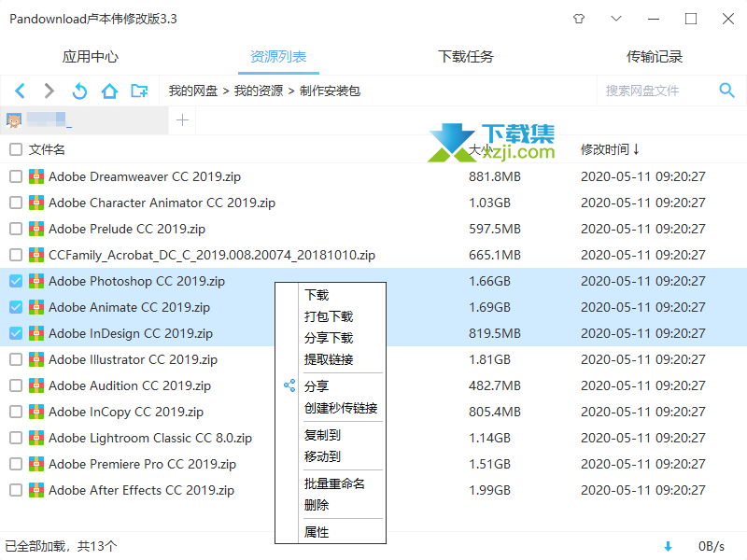
Task: Select the Adobe Lightroom Classic CC 8.0.zip filename
Action: pyautogui.click(x=150, y=438)
